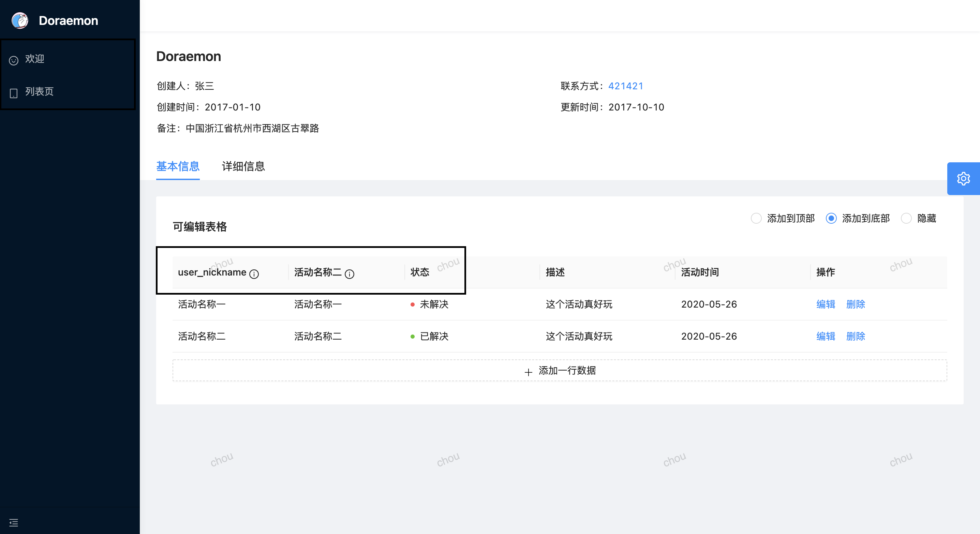Open 欢迎 in the sidebar menu
The height and width of the screenshot is (534, 980).
pyautogui.click(x=35, y=59)
